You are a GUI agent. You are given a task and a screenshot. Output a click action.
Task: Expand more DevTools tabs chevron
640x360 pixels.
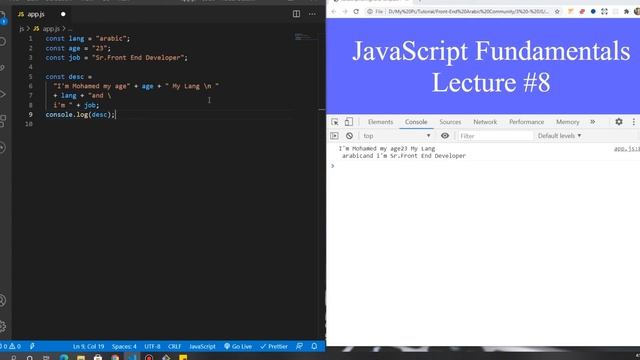593,122
